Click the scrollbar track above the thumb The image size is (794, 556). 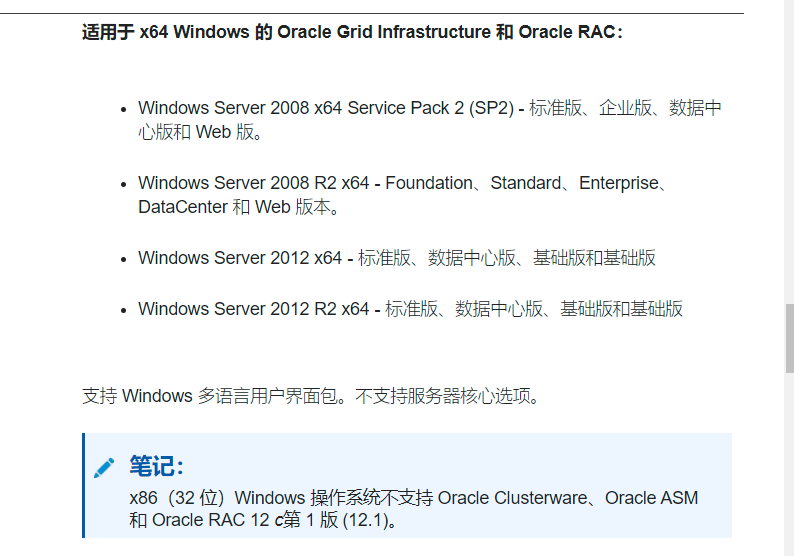789,152
